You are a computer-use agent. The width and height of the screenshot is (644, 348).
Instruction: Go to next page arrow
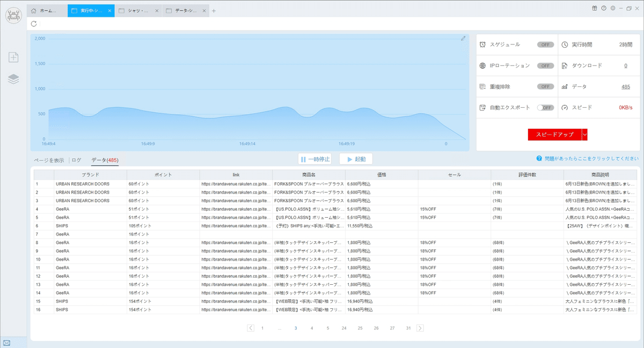coord(420,328)
